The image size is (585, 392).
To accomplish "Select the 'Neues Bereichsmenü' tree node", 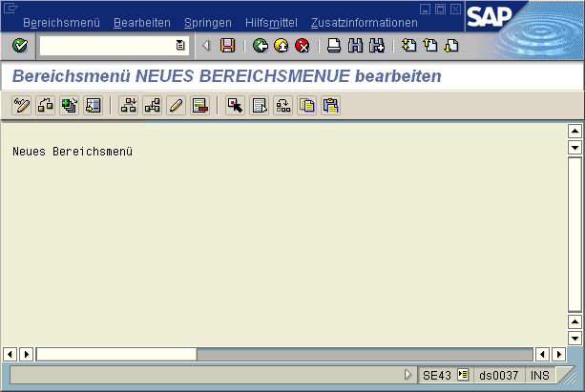I will [x=73, y=152].
